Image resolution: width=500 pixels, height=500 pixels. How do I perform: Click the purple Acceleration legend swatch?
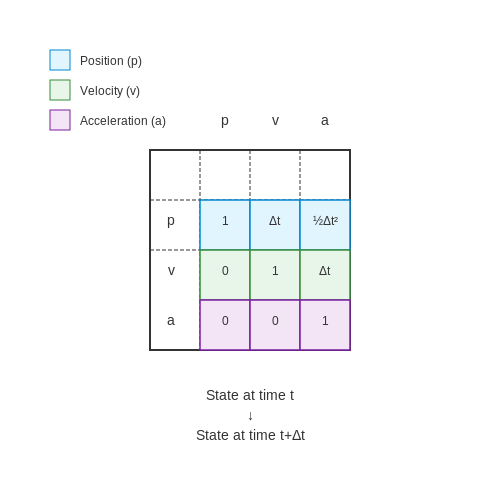click(x=60, y=120)
